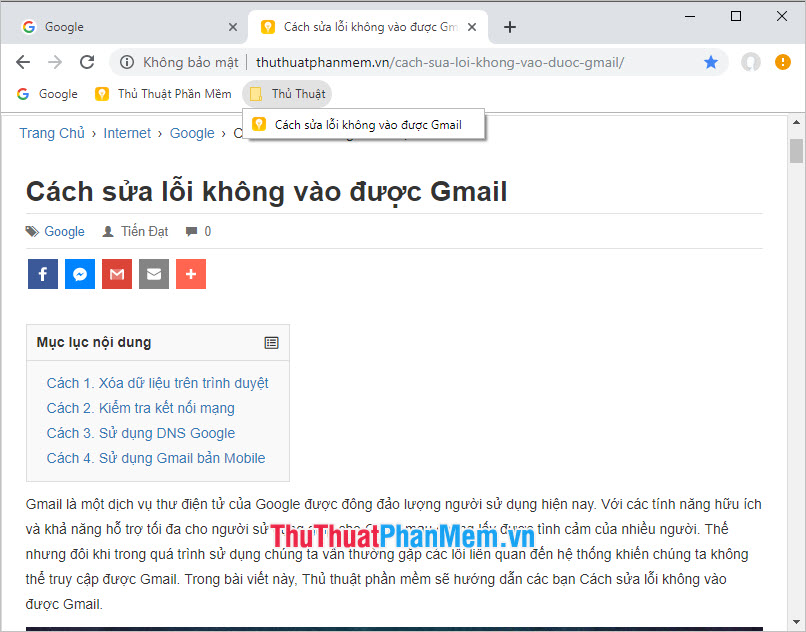
Task: Reload the current page
Action: 87,62
